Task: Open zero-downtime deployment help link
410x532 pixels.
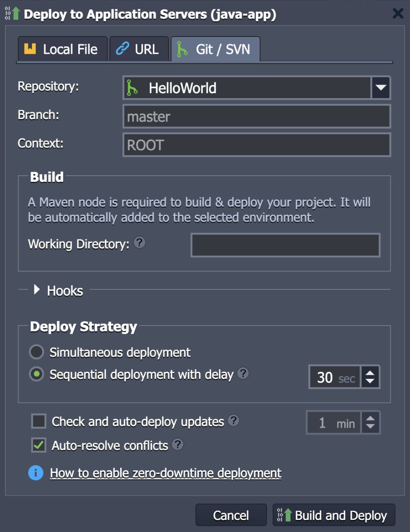Action: point(166,473)
